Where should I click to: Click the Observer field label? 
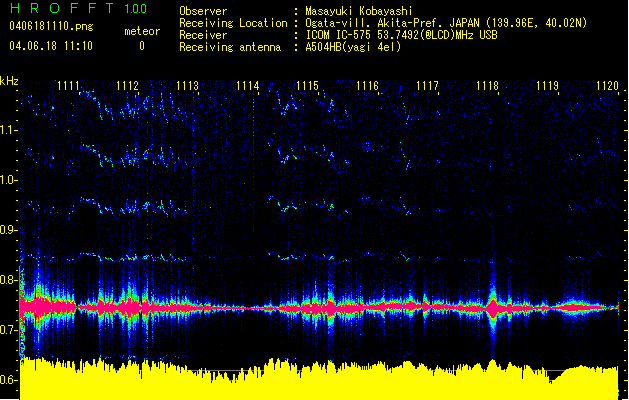(x=203, y=11)
